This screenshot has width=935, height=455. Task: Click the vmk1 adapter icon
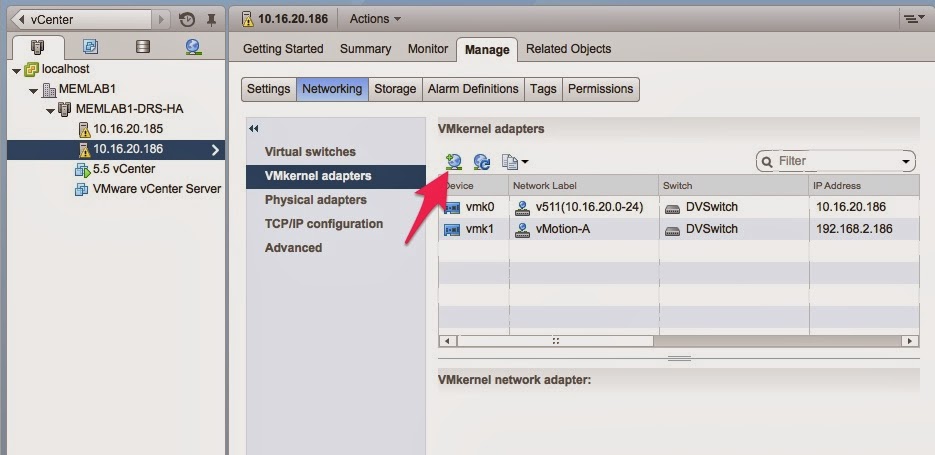point(452,230)
